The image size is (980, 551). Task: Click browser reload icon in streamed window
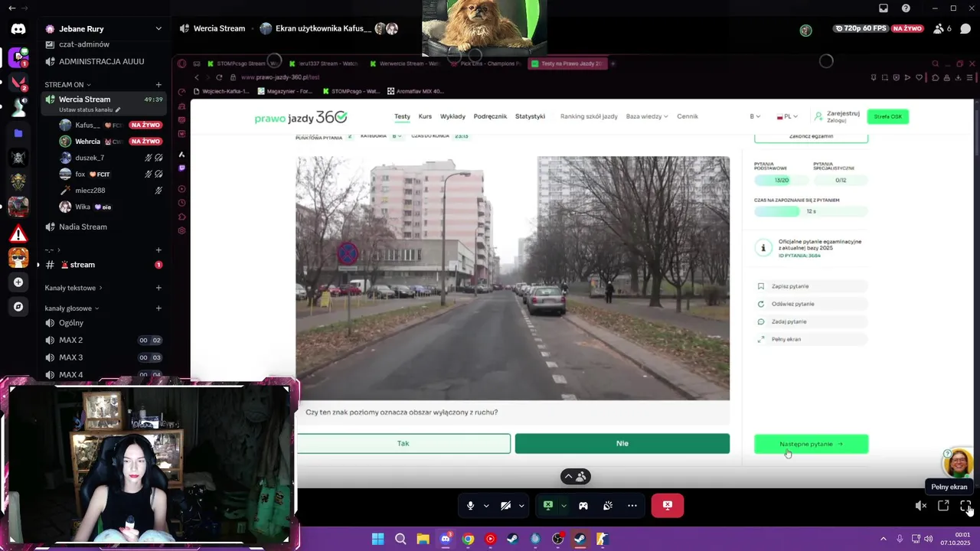219,77
